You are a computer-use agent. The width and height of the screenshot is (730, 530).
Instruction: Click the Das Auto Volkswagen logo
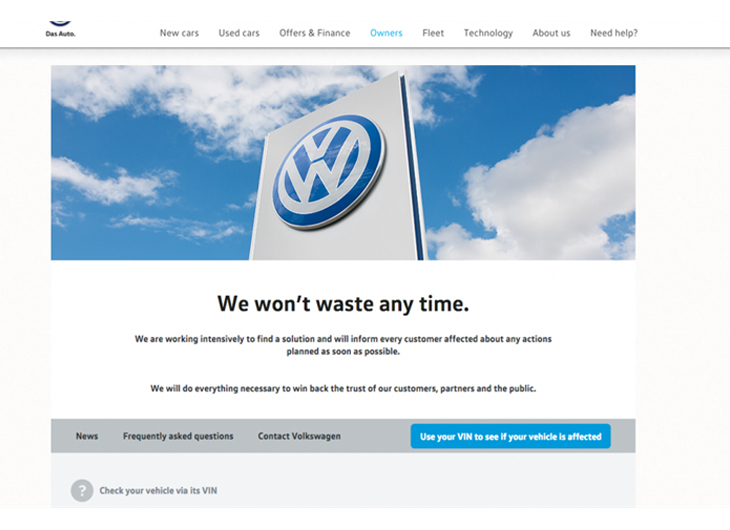point(61,28)
